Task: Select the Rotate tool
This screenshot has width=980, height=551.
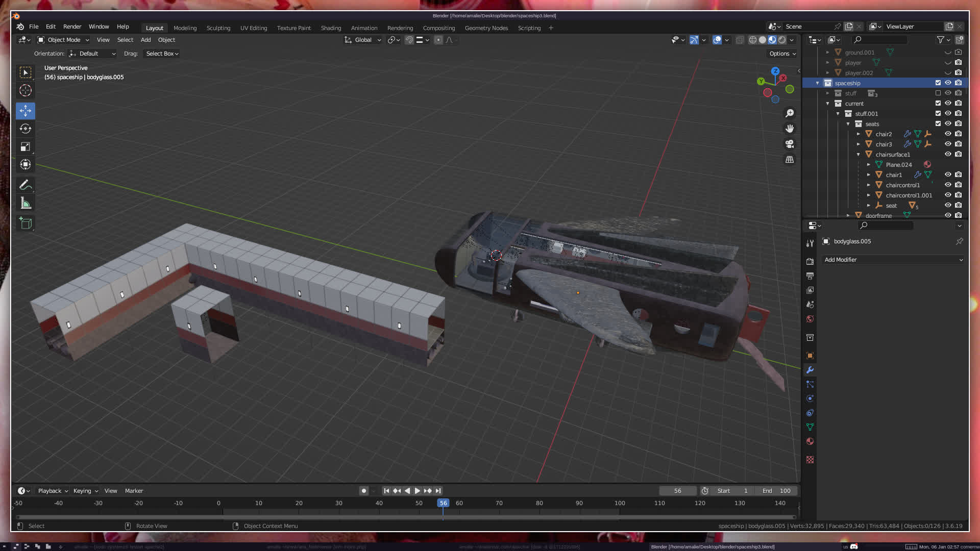Action: [26, 129]
